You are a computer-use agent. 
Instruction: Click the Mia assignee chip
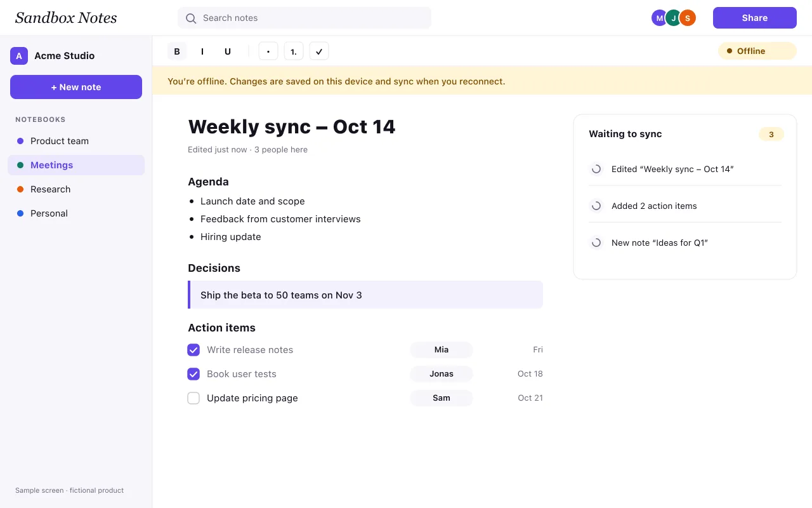tap(442, 350)
